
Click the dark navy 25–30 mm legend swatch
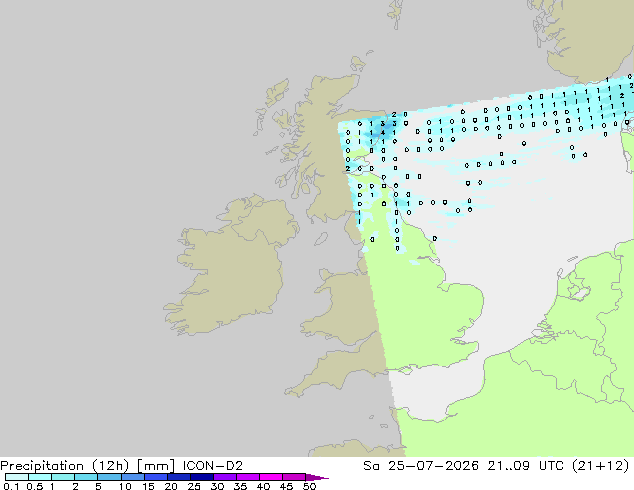(x=202, y=477)
